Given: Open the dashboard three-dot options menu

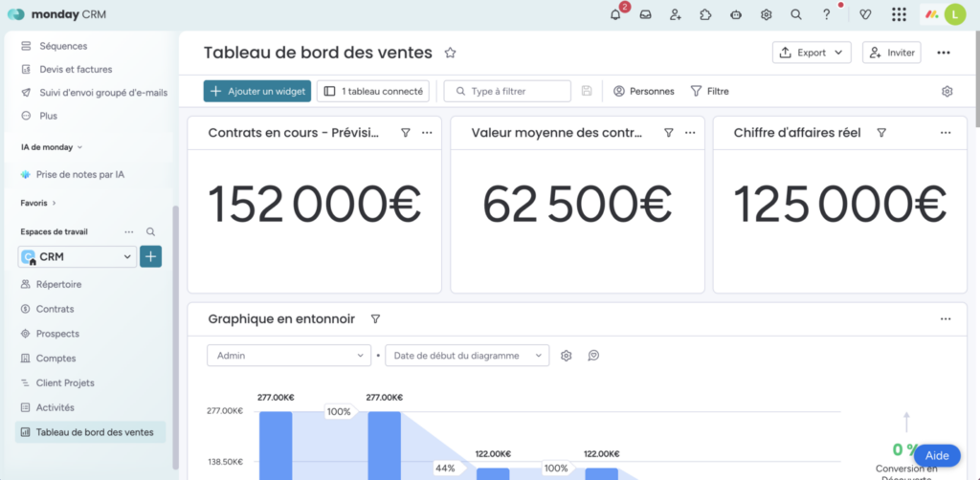Looking at the screenshot, I should (x=944, y=53).
